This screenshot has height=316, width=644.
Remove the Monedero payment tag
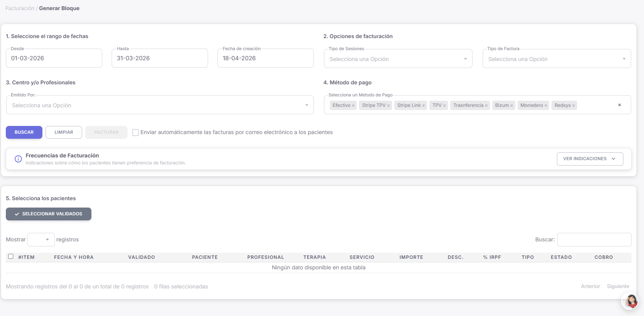coord(546,106)
